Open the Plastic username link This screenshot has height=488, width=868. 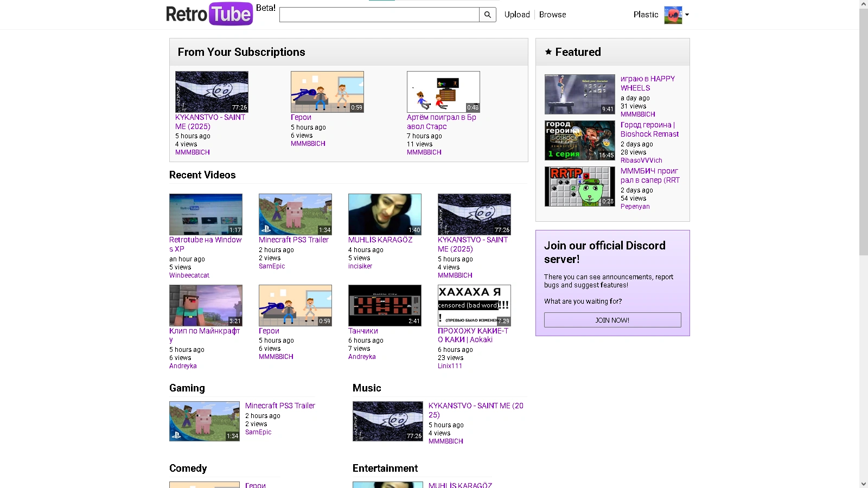[x=646, y=15]
